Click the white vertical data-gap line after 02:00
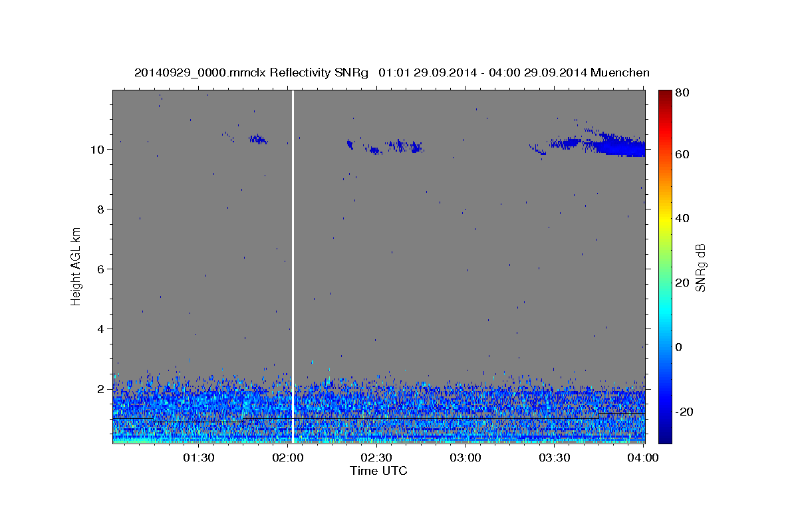 [x=293, y=266]
